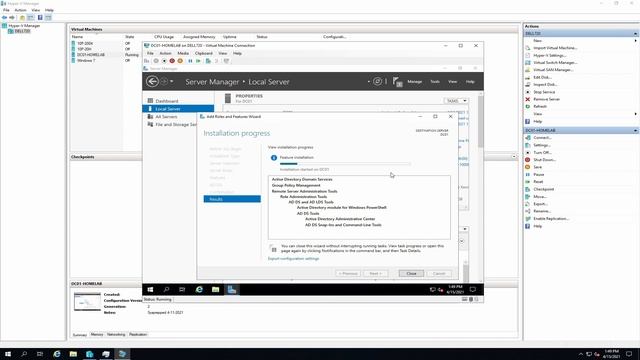Click Save action in Actions pane
This screenshot has width=640, height=360.
click(x=538, y=167)
